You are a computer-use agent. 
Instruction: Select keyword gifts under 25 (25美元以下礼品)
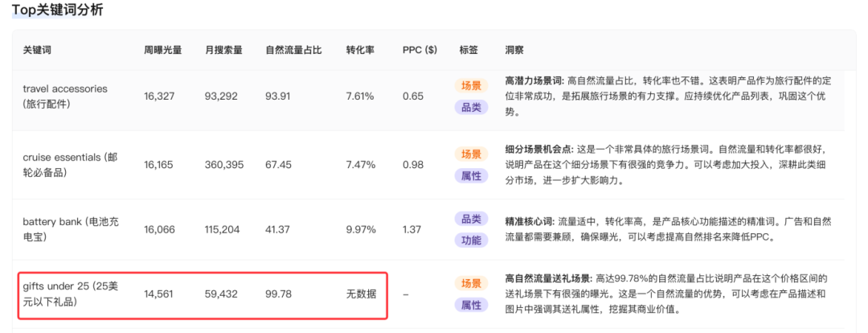68,294
